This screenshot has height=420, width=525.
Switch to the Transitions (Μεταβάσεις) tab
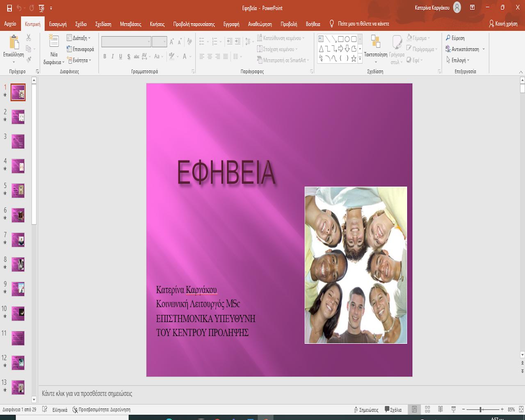130,24
